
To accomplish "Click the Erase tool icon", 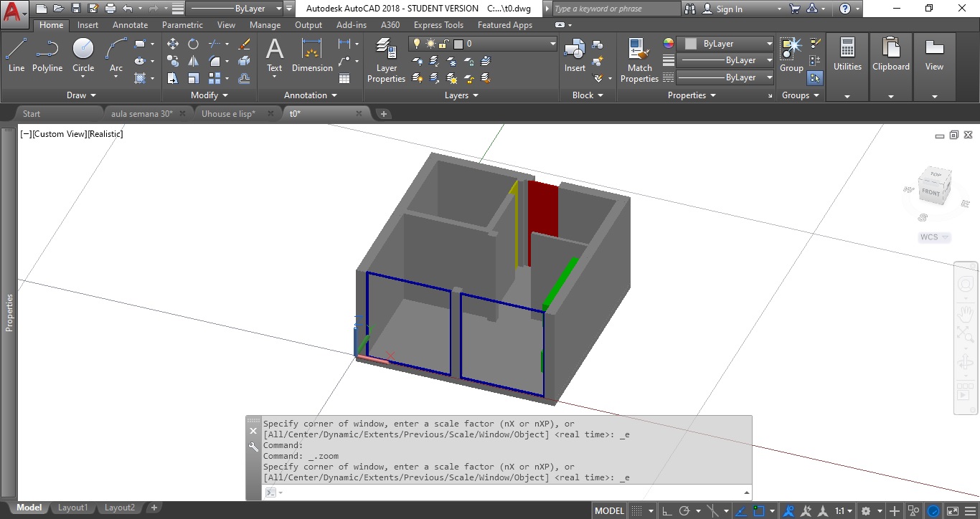I will click(244, 44).
